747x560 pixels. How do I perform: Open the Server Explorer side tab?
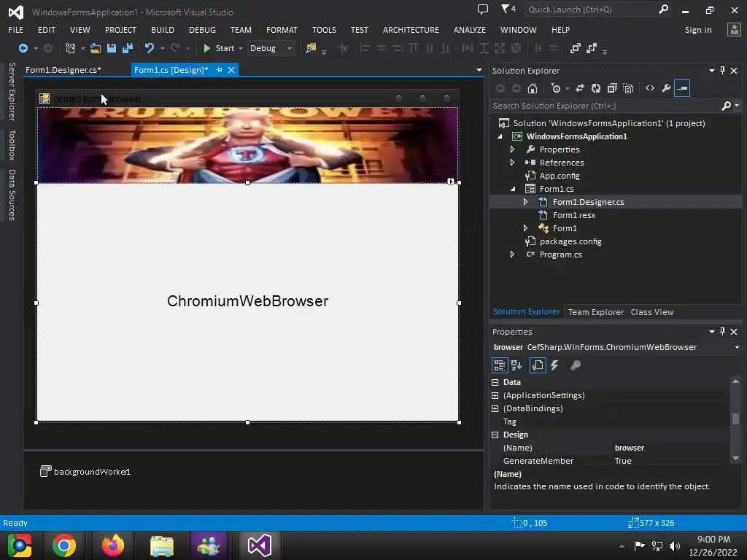[12, 91]
